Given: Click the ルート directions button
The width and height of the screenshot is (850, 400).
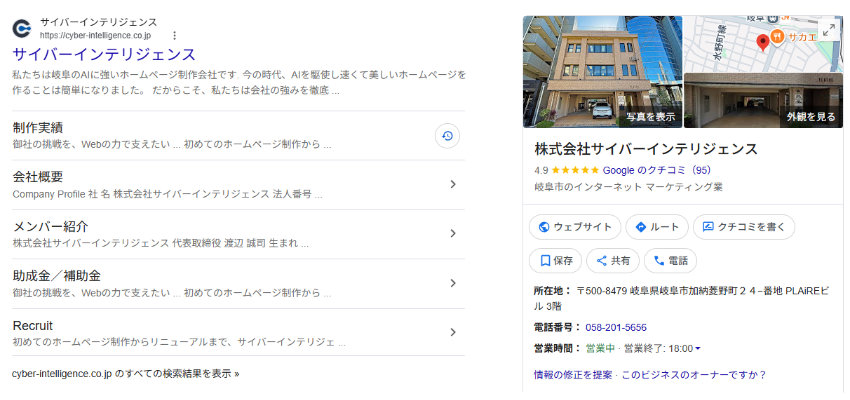Looking at the screenshot, I should click(657, 227).
